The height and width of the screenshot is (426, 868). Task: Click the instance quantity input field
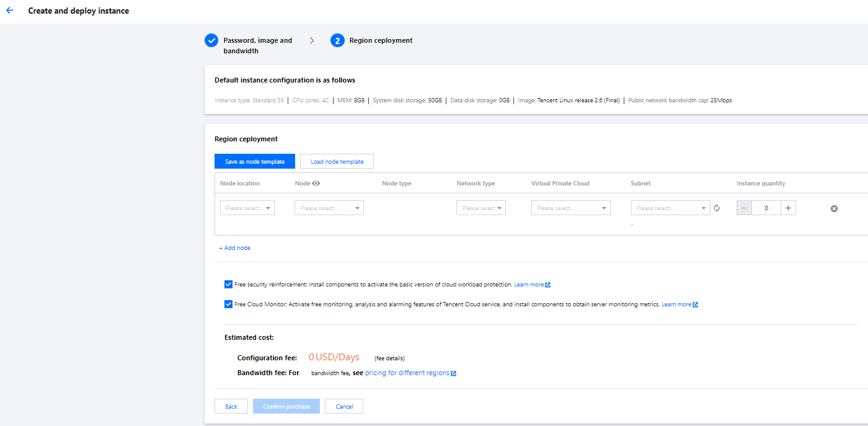pos(766,208)
